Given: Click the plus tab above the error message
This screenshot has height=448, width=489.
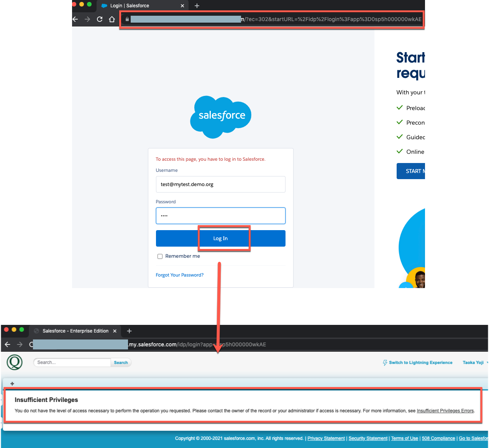Looking at the screenshot, I should pyautogui.click(x=12, y=384).
